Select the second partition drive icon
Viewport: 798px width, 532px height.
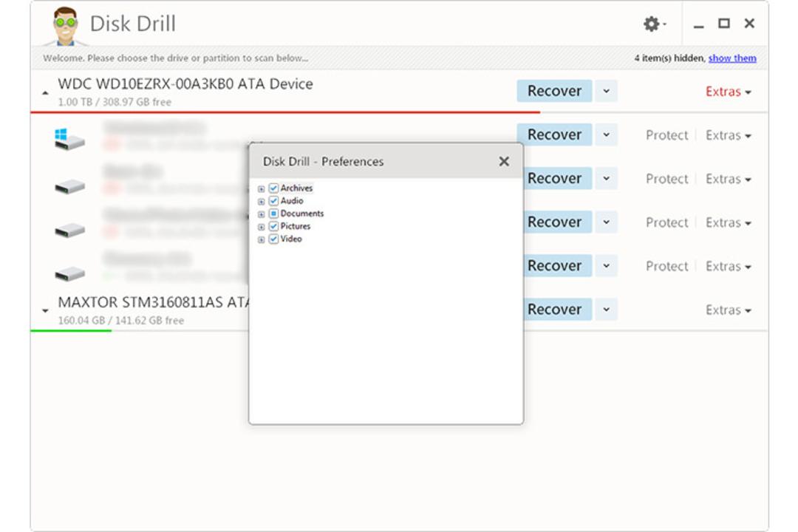point(69,186)
